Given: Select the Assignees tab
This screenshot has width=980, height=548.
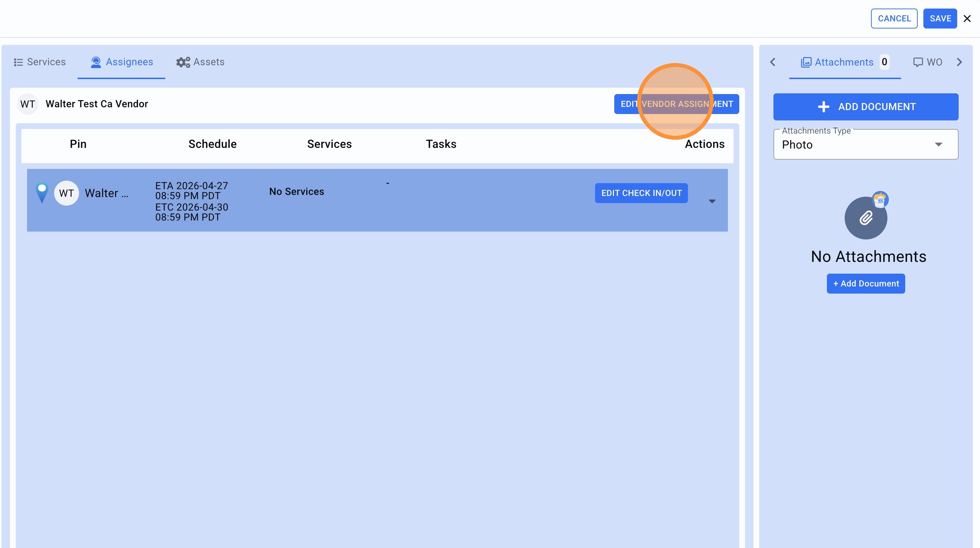Looking at the screenshot, I should point(122,62).
